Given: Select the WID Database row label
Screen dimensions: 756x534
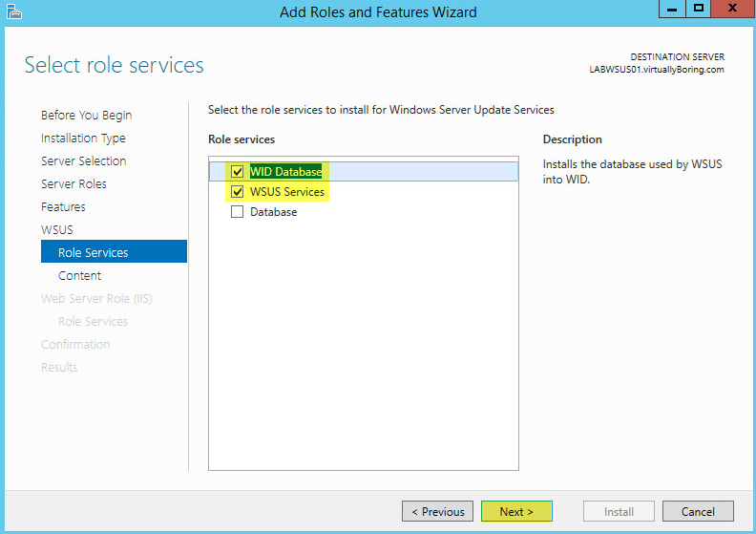Looking at the screenshot, I should [286, 172].
